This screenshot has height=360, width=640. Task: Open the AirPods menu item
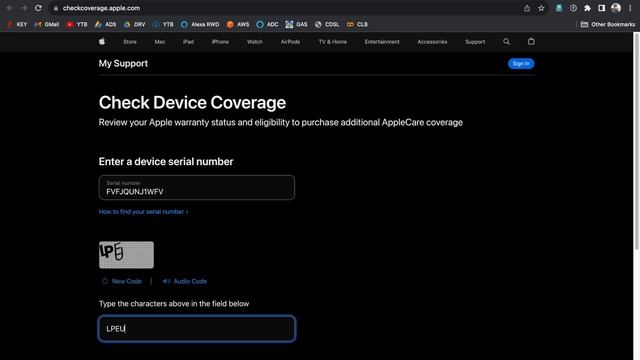(x=290, y=42)
